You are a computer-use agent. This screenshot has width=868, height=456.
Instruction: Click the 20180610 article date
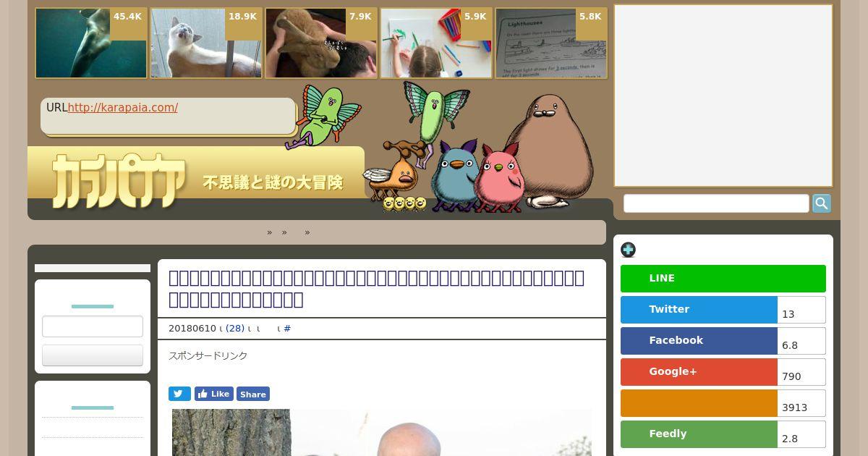(x=192, y=329)
